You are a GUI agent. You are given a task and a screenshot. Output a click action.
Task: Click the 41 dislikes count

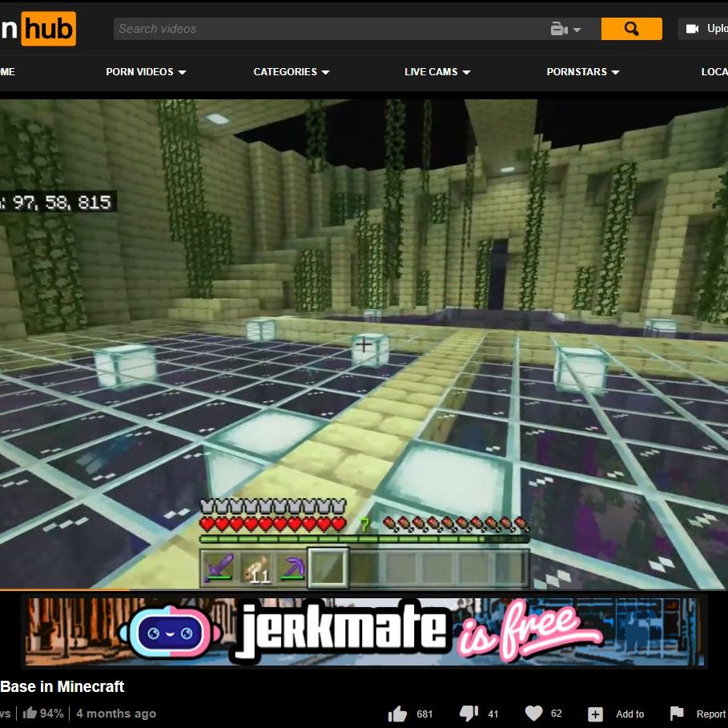point(493,714)
